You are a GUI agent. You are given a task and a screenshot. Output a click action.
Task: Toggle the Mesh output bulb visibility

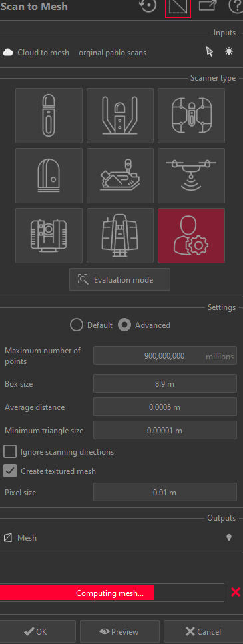[229, 537]
